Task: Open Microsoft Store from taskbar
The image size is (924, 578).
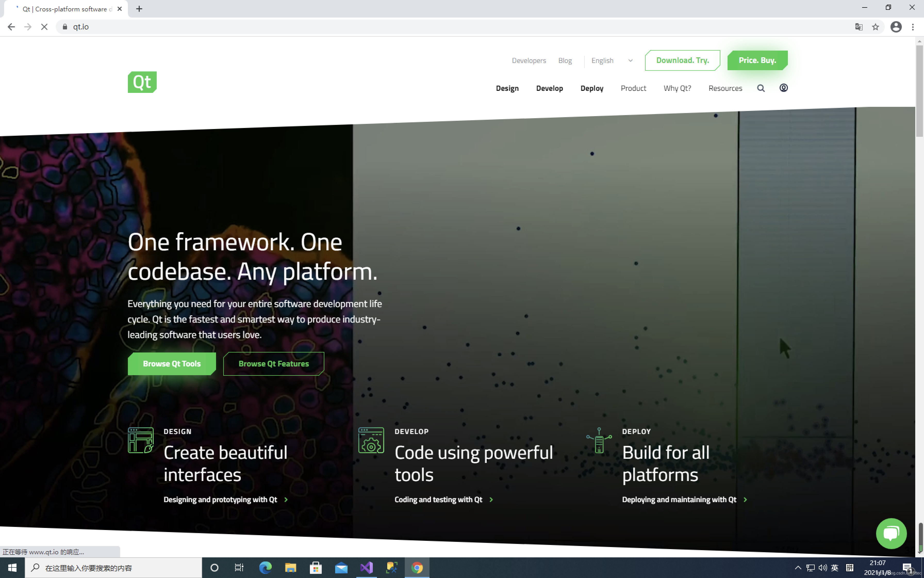Action: click(x=316, y=568)
